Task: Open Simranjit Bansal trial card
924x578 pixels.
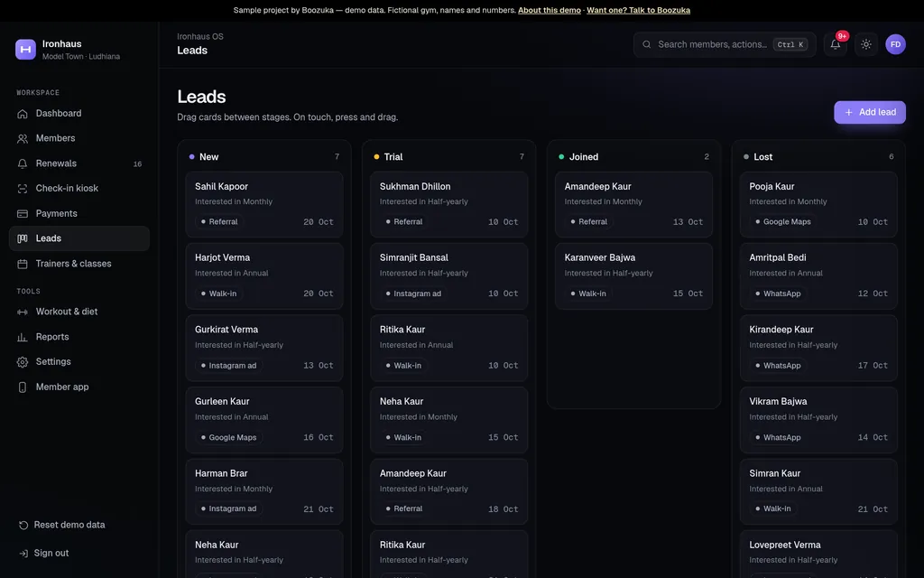Action: 449,276
